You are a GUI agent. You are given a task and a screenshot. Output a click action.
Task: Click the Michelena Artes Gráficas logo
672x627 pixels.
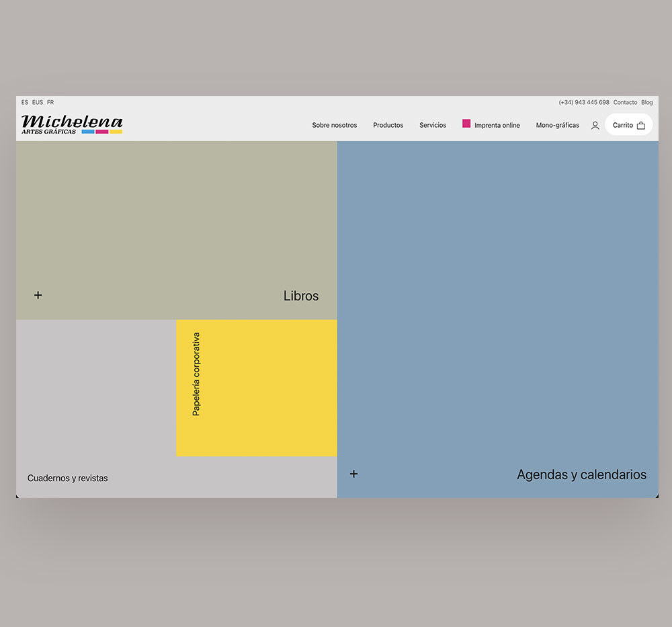coord(72,124)
